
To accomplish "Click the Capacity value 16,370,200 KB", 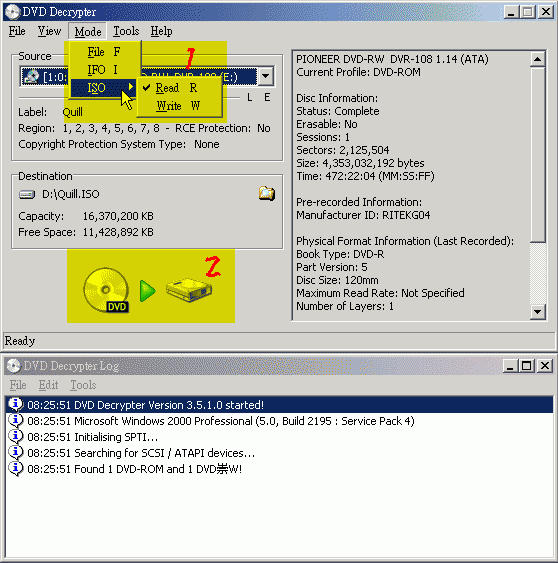I will click(118, 216).
